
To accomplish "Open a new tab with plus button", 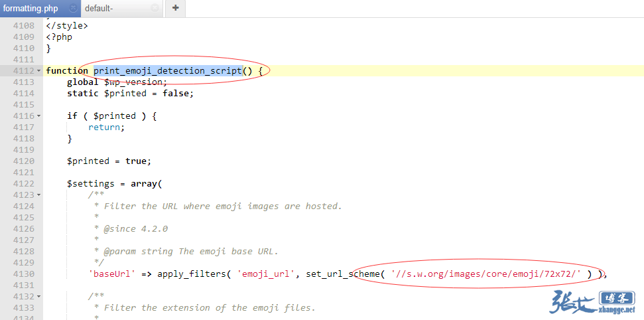I will click(175, 9).
